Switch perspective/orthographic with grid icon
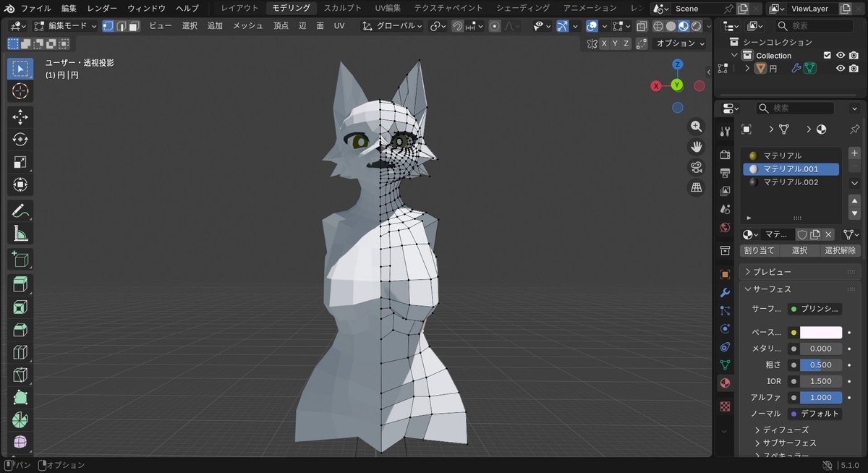The height and width of the screenshot is (473, 868). tap(697, 188)
